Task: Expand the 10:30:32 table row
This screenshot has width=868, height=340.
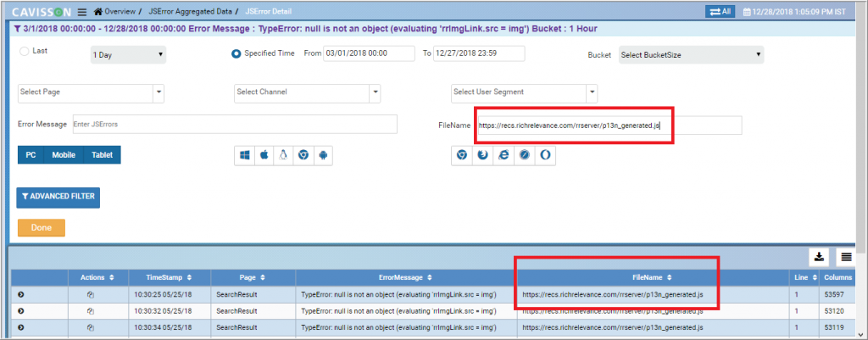Action: click(x=21, y=311)
